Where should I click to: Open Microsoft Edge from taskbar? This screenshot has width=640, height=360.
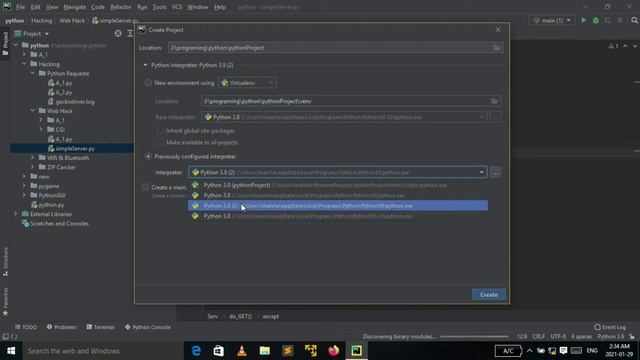[x=196, y=351]
